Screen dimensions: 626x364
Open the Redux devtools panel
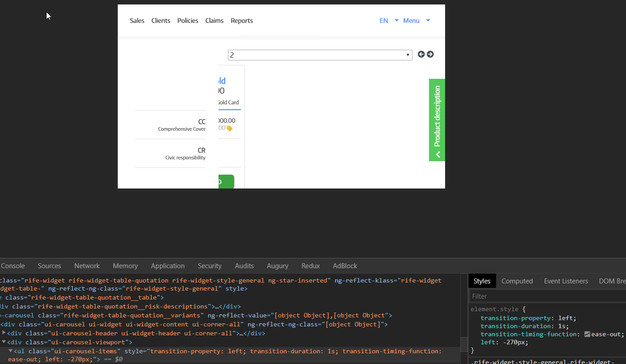pyautogui.click(x=310, y=266)
